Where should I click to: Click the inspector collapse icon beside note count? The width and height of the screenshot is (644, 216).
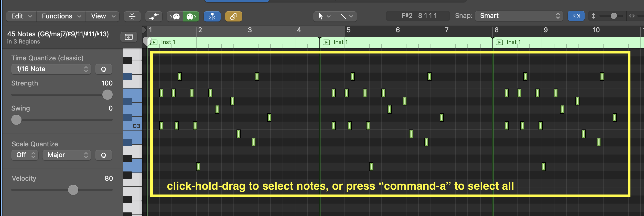coord(128,37)
